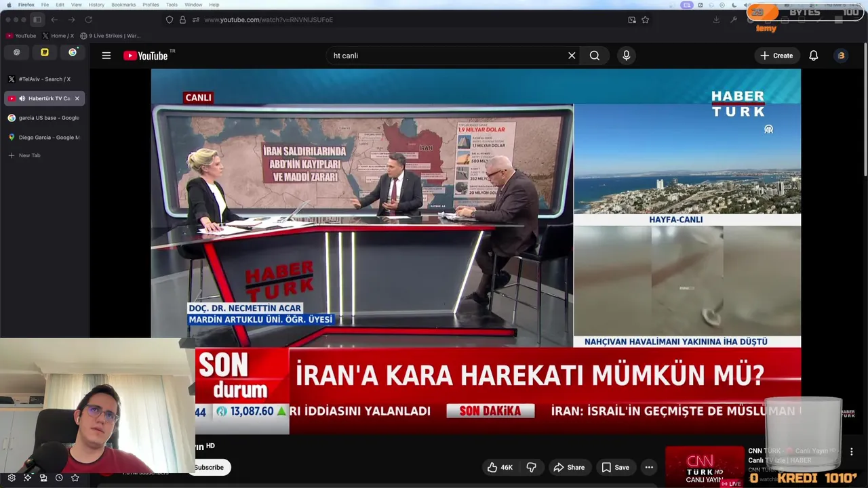Open the tracking protection shield panel
This screenshot has height=488, width=868.
170,20
